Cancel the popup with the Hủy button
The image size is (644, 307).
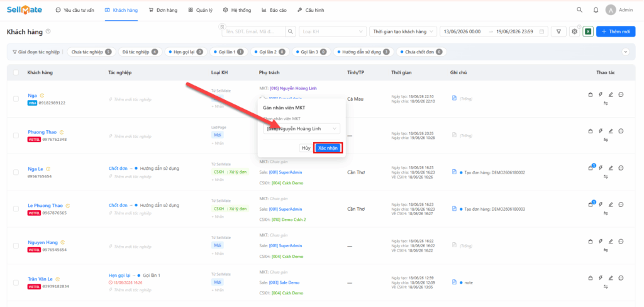click(x=306, y=148)
